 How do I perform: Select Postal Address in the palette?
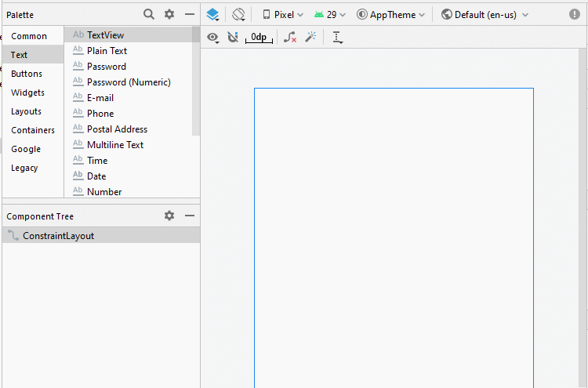(129, 129)
